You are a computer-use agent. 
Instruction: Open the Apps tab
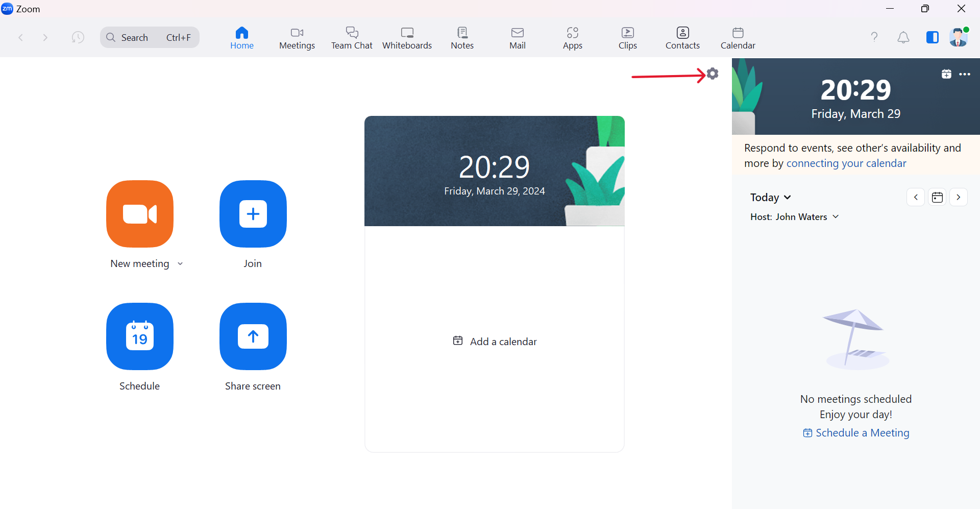click(x=573, y=38)
